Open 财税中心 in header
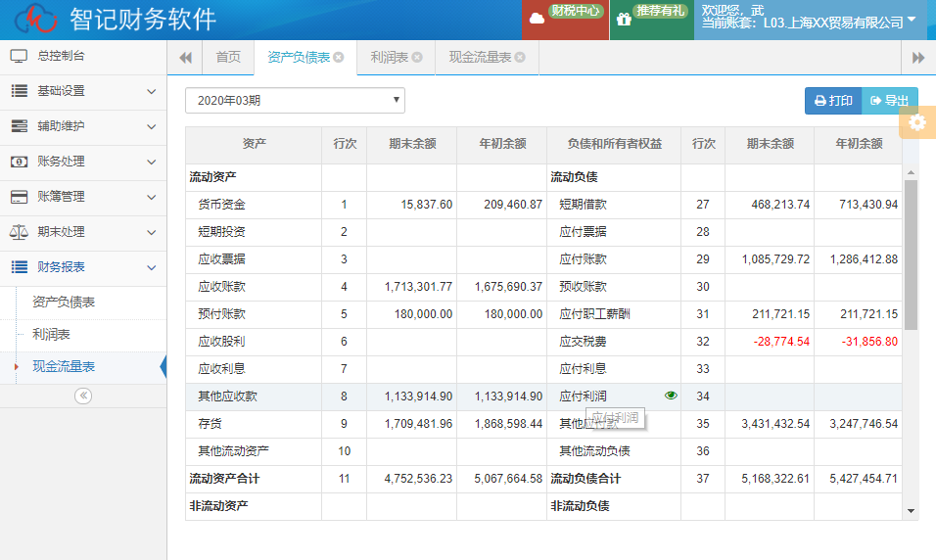The height and width of the screenshot is (560, 936). [x=565, y=20]
